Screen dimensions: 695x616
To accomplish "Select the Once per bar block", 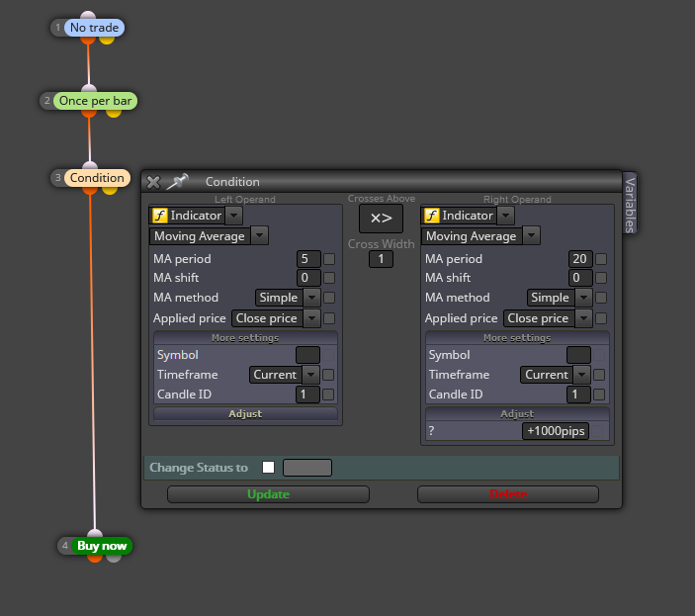I will 95,101.
